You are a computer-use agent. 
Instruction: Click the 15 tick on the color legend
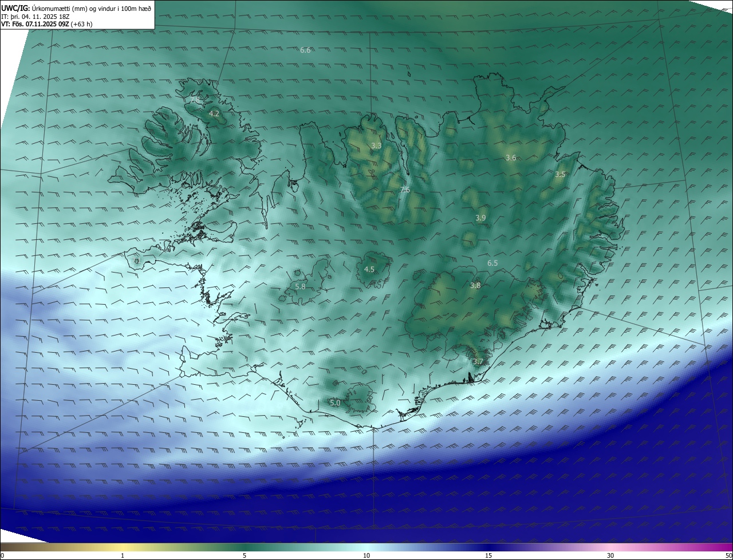click(488, 555)
